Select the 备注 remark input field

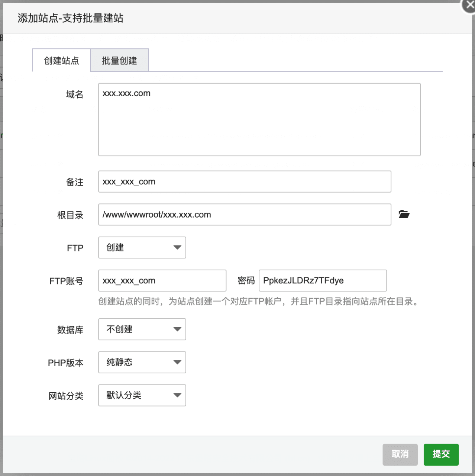(244, 181)
